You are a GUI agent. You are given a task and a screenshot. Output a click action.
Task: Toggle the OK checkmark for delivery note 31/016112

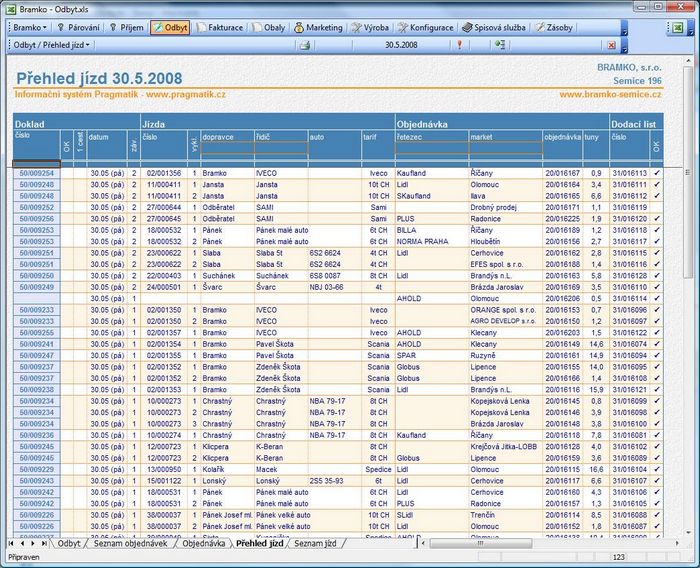pos(657,196)
